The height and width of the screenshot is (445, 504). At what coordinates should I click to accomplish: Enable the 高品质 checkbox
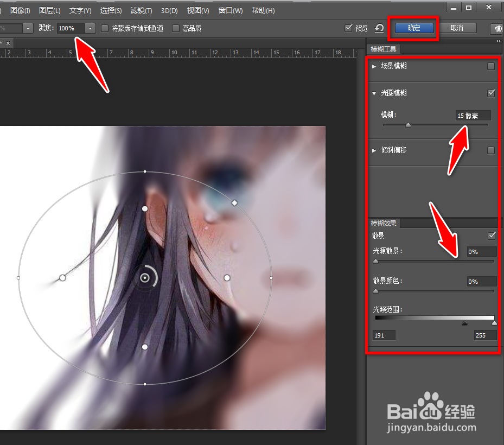(175, 28)
